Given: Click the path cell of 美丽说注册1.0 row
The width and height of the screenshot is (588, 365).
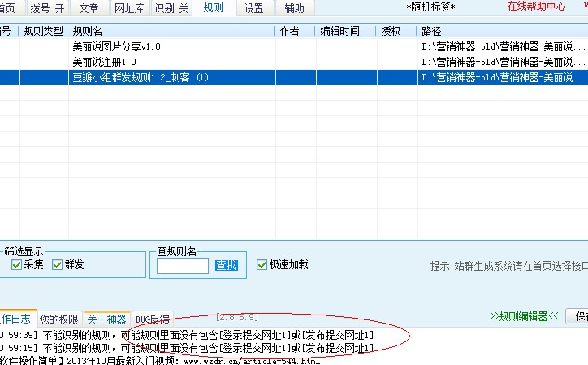Looking at the screenshot, I should click(503, 62).
